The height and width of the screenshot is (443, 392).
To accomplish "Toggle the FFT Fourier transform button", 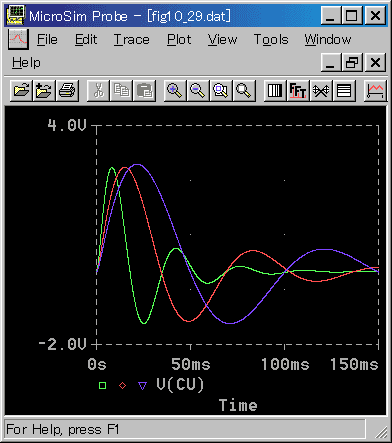I will [x=298, y=90].
